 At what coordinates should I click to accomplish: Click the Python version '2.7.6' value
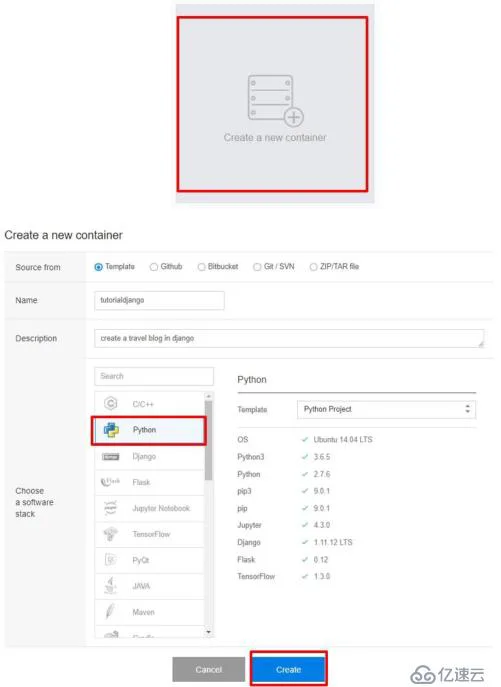click(322, 474)
